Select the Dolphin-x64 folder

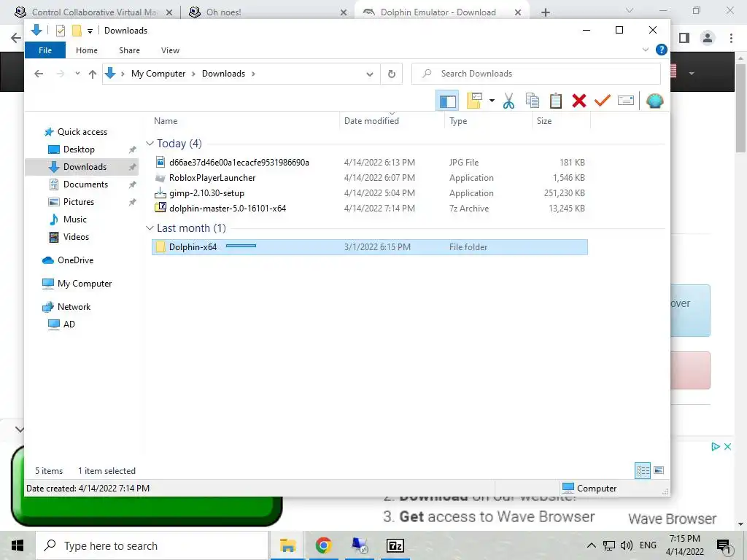370,247
